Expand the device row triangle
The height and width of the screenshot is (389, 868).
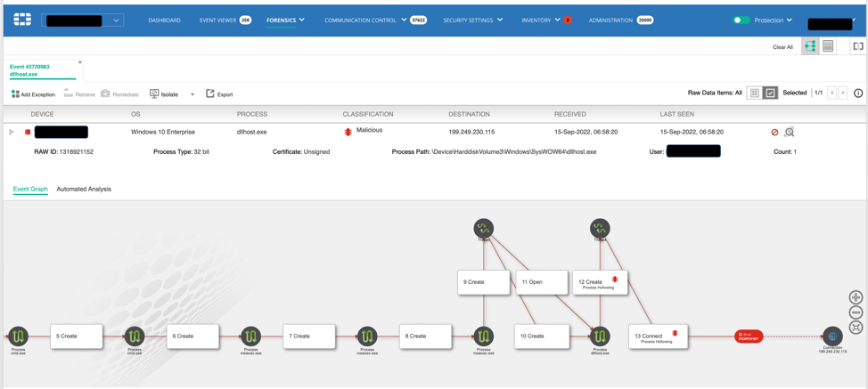(12, 132)
